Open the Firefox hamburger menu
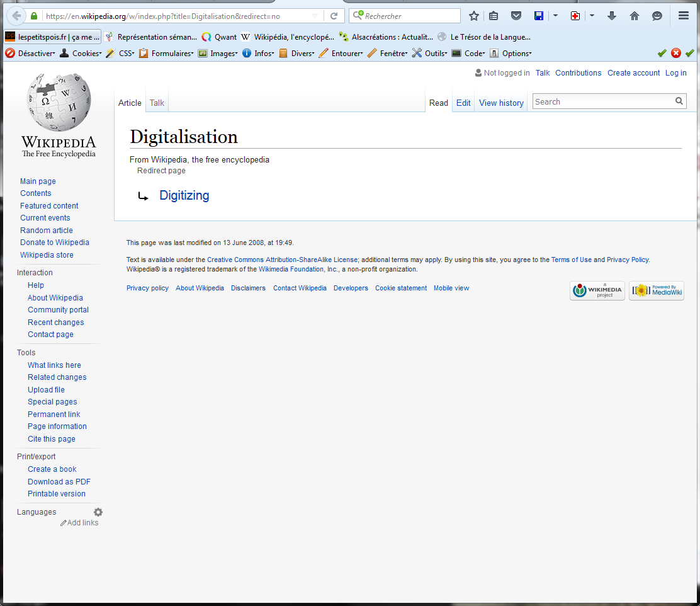Viewport: 700px width, 606px height. (683, 16)
